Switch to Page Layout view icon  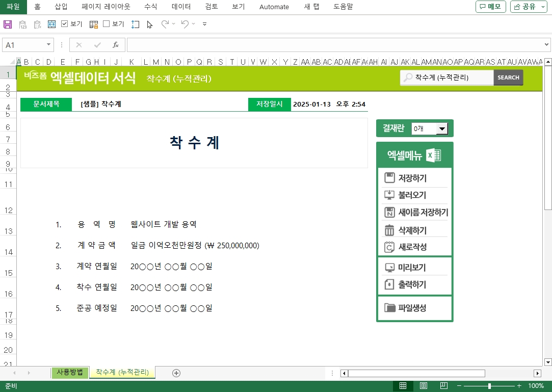(424, 386)
